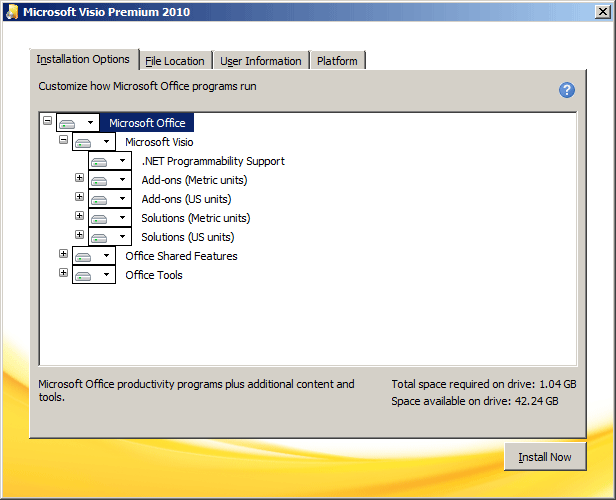Click the 'Total space required on drive' text

point(484,384)
